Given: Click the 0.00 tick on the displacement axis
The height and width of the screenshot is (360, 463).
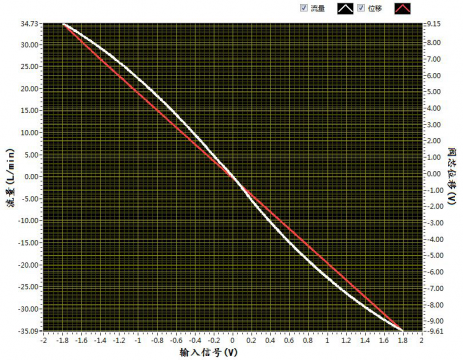Looking at the screenshot, I should [x=434, y=174].
